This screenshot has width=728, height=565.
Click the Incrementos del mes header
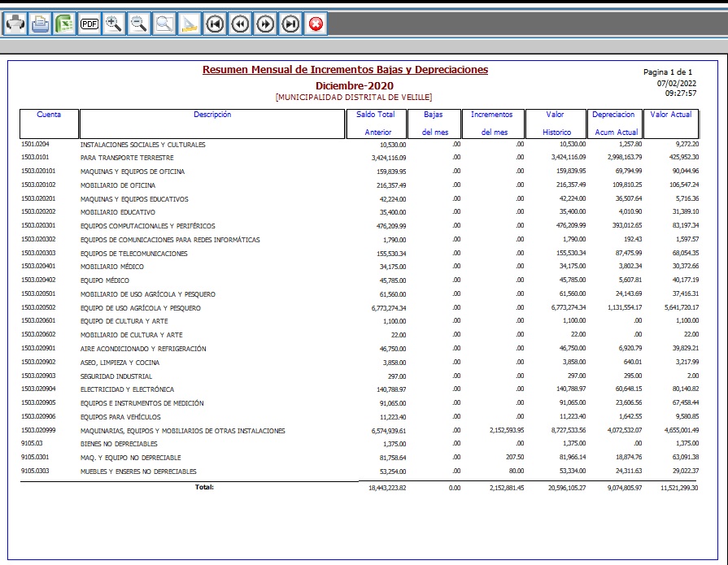click(493, 124)
